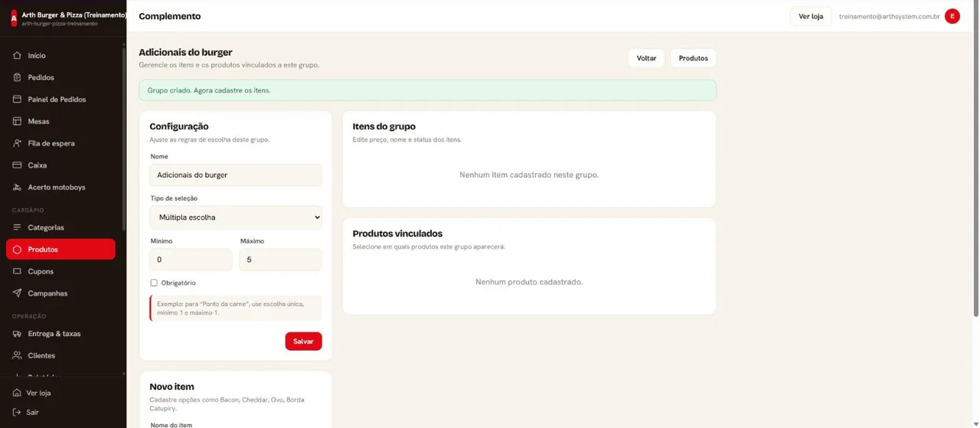Click the Mínimo number field

click(191, 260)
